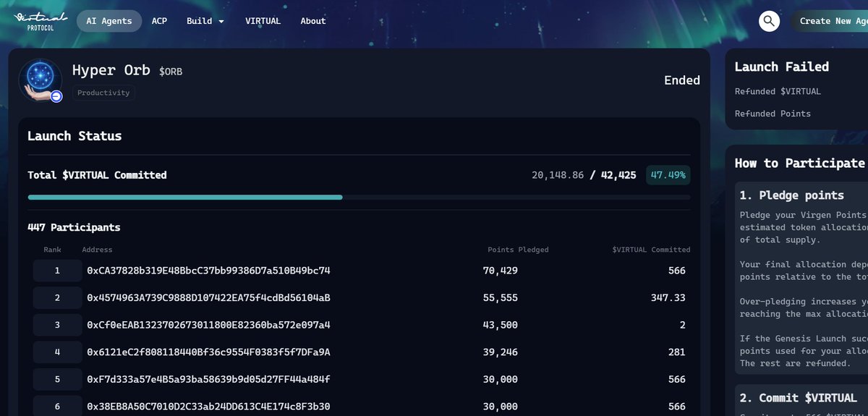Go to the ACP menu item
The image size is (868, 416).
[159, 21]
